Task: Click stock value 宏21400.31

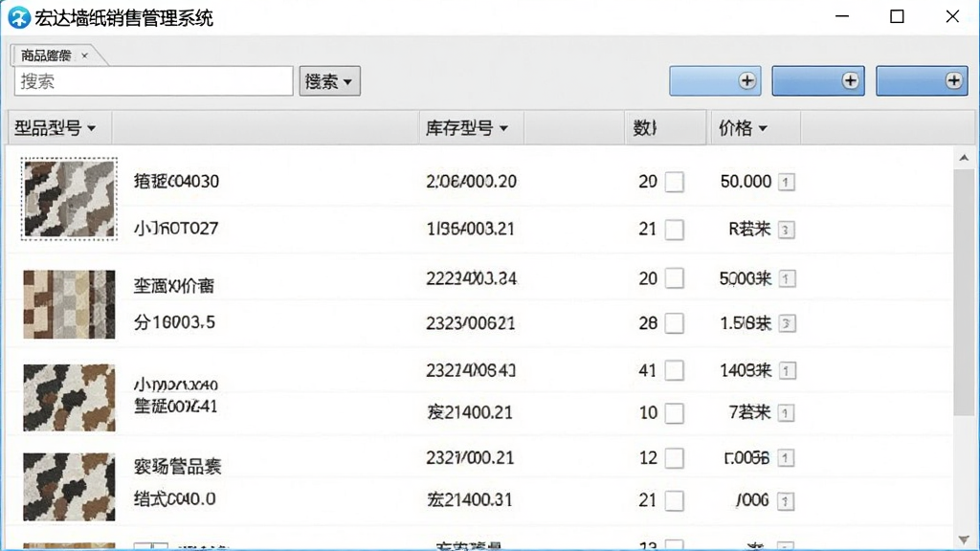Action: pos(470,499)
